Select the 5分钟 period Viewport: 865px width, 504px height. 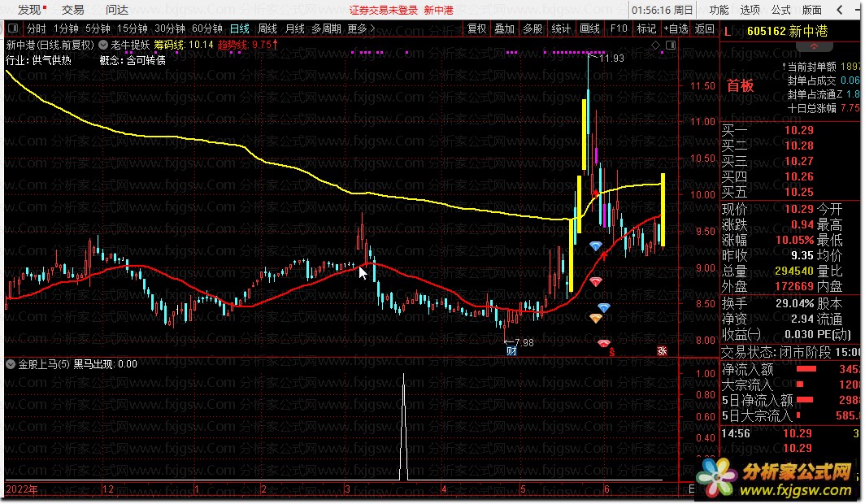coord(98,28)
